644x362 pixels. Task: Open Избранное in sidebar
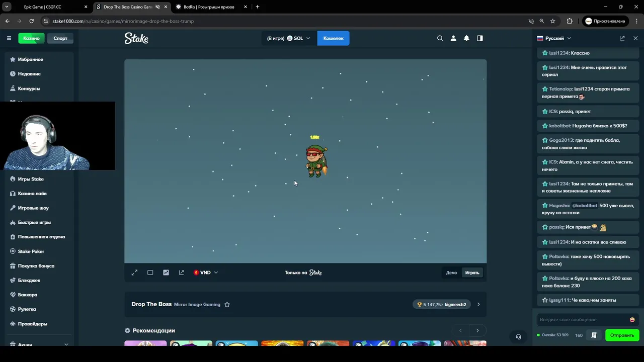tap(39, 59)
